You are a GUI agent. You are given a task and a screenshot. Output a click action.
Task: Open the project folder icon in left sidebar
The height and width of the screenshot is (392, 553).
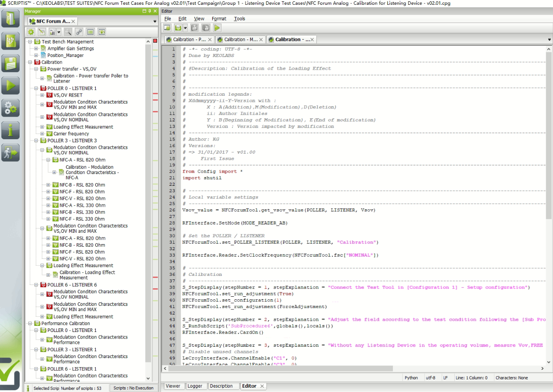10,18
